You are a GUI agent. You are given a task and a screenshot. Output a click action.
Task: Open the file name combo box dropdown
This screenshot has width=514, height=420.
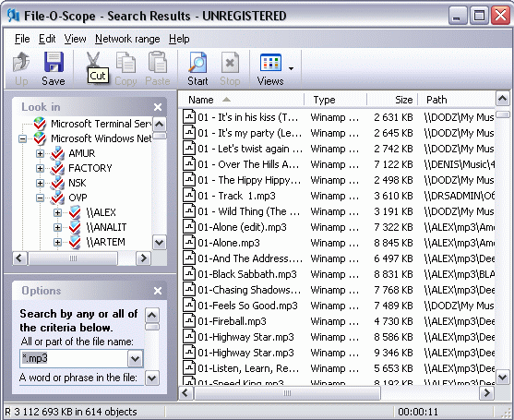136,359
